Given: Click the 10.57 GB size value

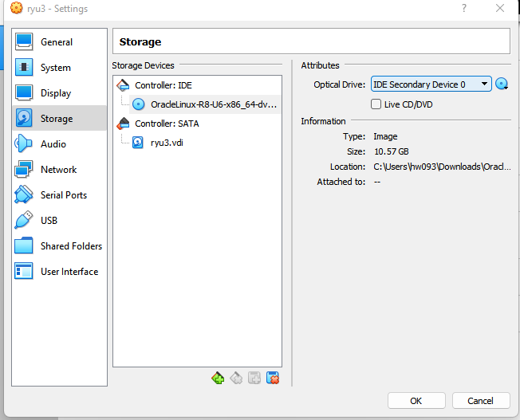Looking at the screenshot, I should [392, 151].
